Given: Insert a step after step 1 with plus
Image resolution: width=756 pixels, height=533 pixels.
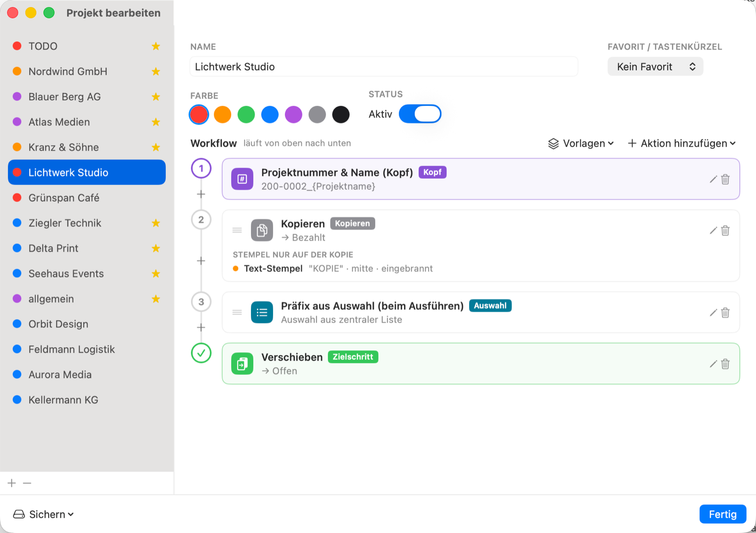Looking at the screenshot, I should coord(201,194).
